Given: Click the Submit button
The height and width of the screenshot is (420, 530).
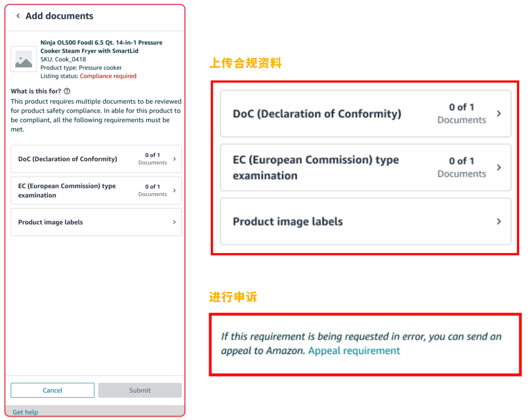Looking at the screenshot, I should pos(140,390).
